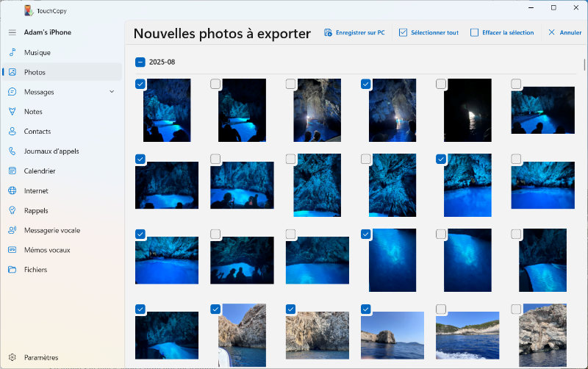Click the Rappels reminder icon
This screenshot has height=369, width=588.
pyautogui.click(x=12, y=210)
